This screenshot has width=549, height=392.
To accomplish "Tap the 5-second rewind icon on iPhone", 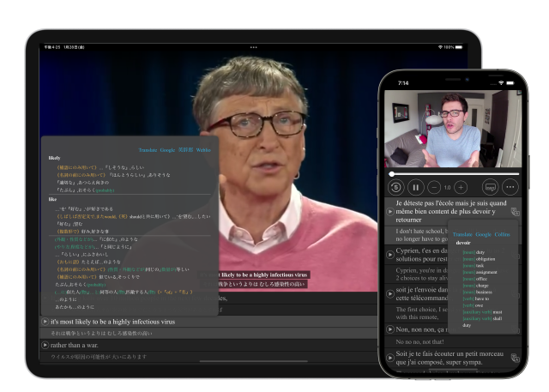I will click(x=396, y=188).
